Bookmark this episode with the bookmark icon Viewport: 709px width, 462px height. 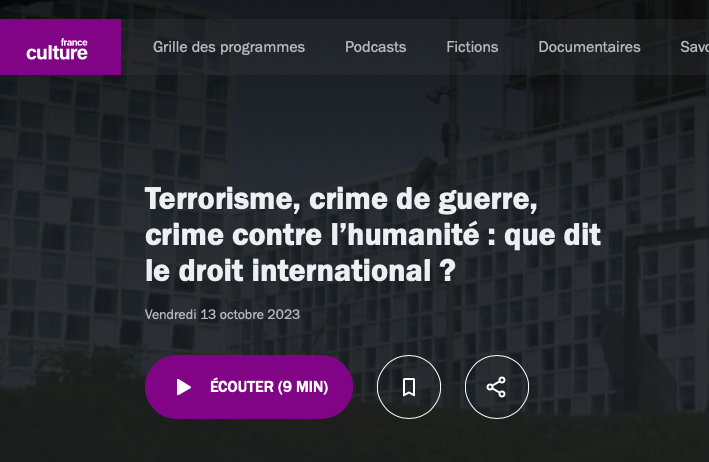[409, 387]
